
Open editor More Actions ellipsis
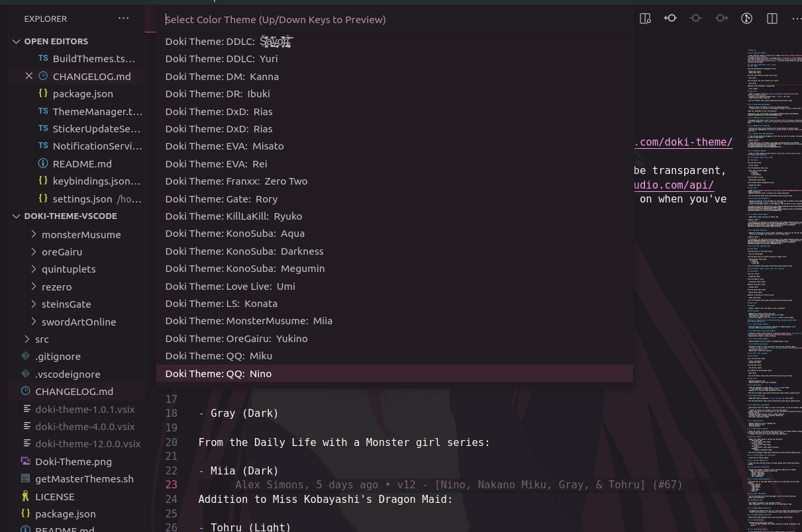(x=796, y=19)
